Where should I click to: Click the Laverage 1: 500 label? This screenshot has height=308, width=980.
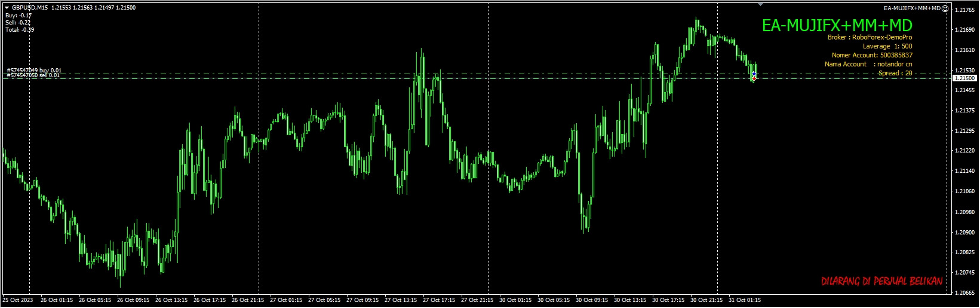coord(887,46)
